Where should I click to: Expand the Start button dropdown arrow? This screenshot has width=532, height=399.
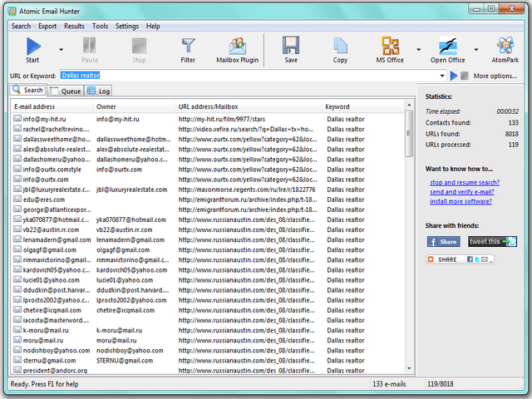pos(61,49)
